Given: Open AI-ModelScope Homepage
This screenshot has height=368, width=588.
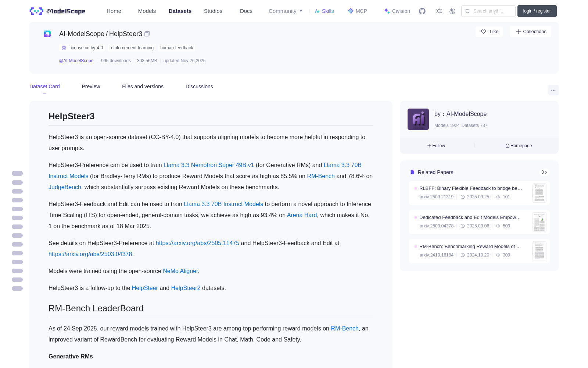Looking at the screenshot, I should pos(519,146).
